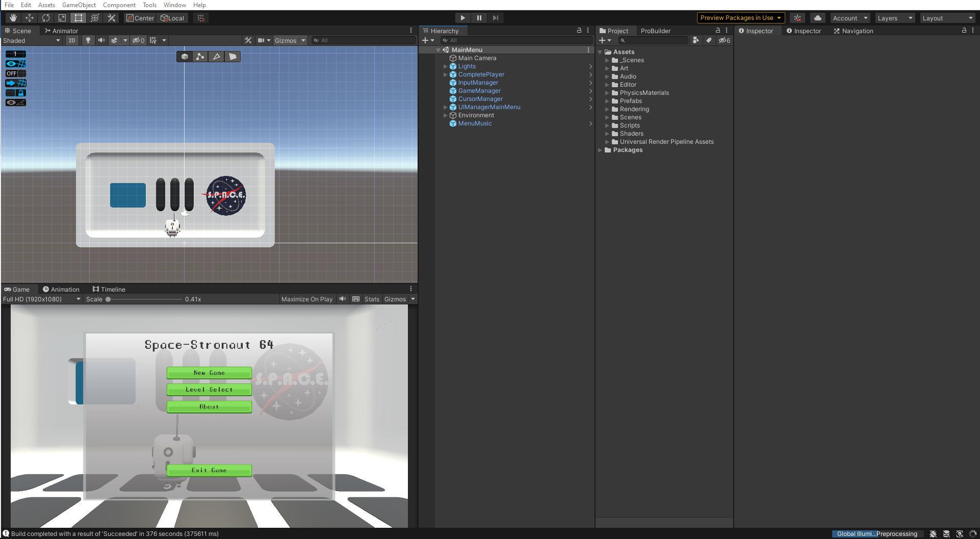
Task: Open the GameObject menu
Action: pos(79,5)
